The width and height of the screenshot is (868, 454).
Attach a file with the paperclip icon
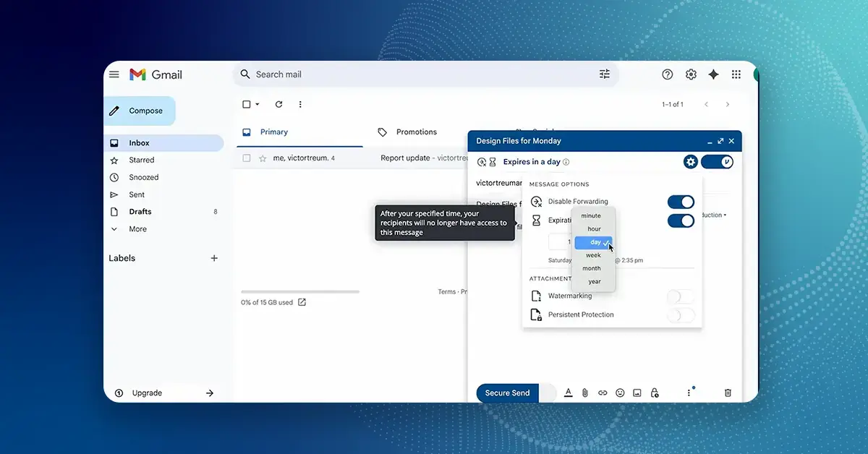(x=585, y=393)
